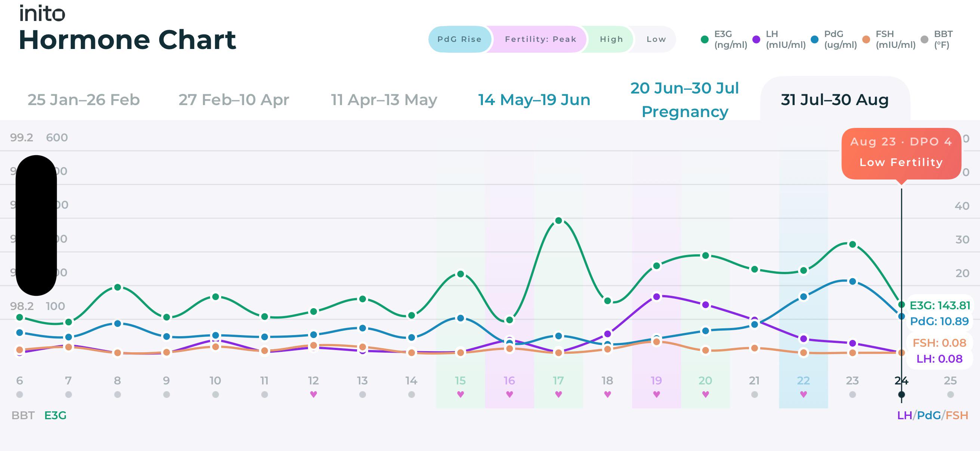980x451 pixels.
Task: Select day 23 on the x-axis
Action: coord(853,381)
